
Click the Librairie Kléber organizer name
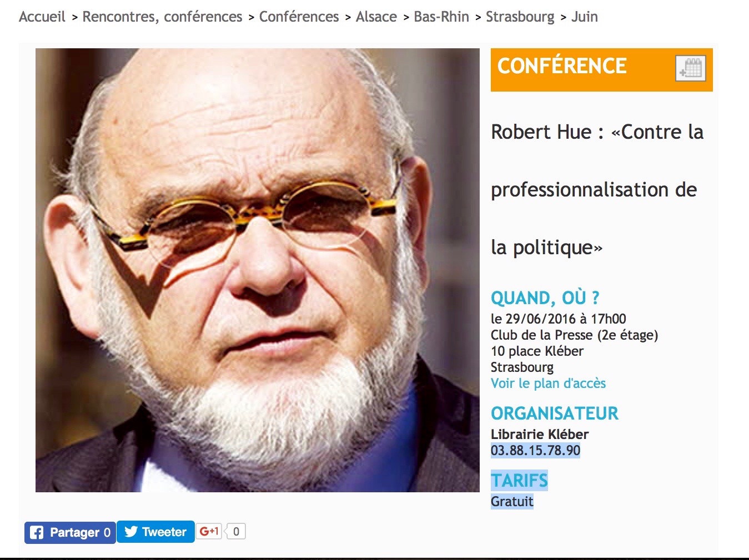point(539,435)
